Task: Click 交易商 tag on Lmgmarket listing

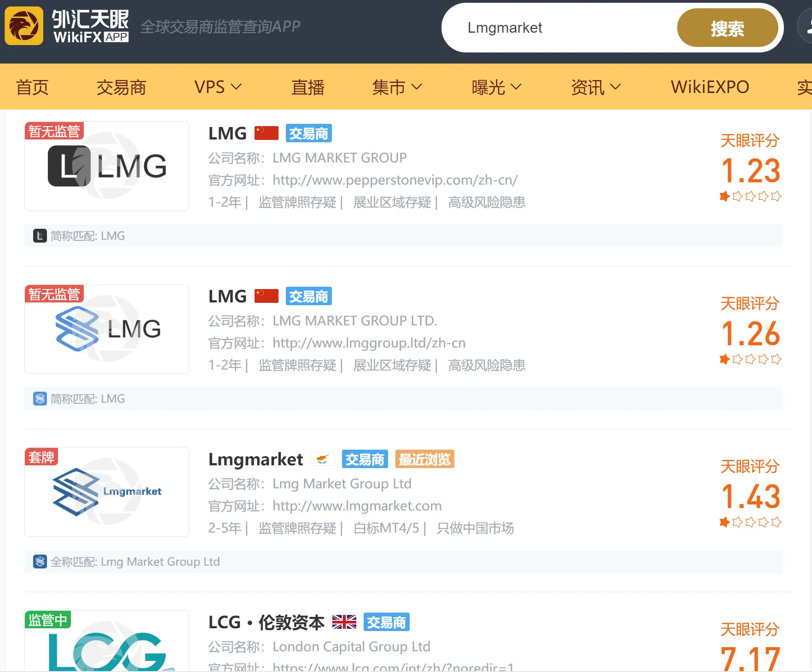Action: 365,459
